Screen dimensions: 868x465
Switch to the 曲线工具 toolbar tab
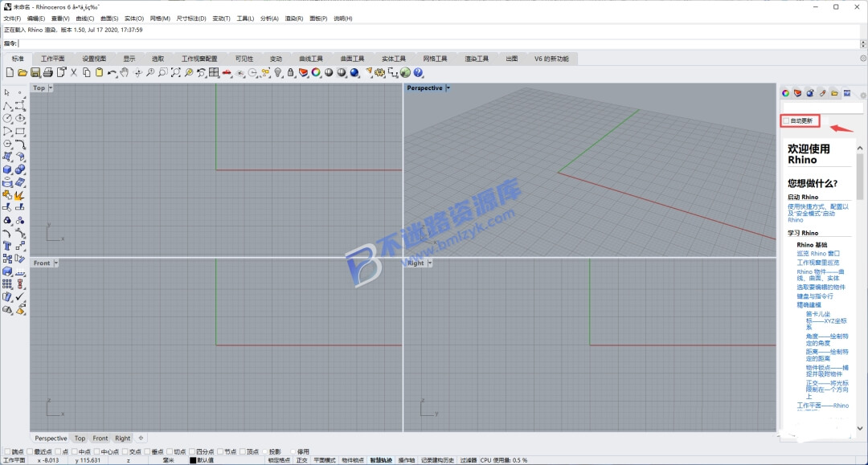[311, 59]
